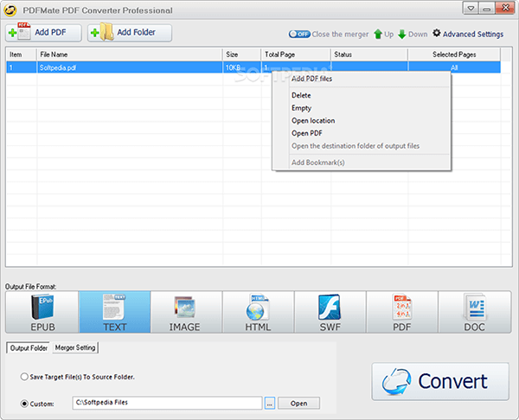Image resolution: width=519 pixels, height=420 pixels.
Task: Choose Delete in context menu
Action: 361,95
